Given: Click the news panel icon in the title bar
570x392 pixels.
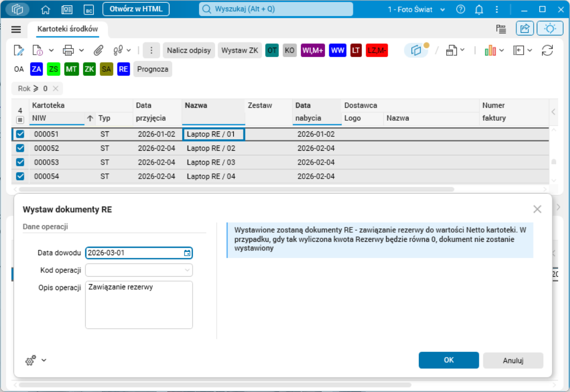Looking at the screenshot, I should tap(67, 10).
